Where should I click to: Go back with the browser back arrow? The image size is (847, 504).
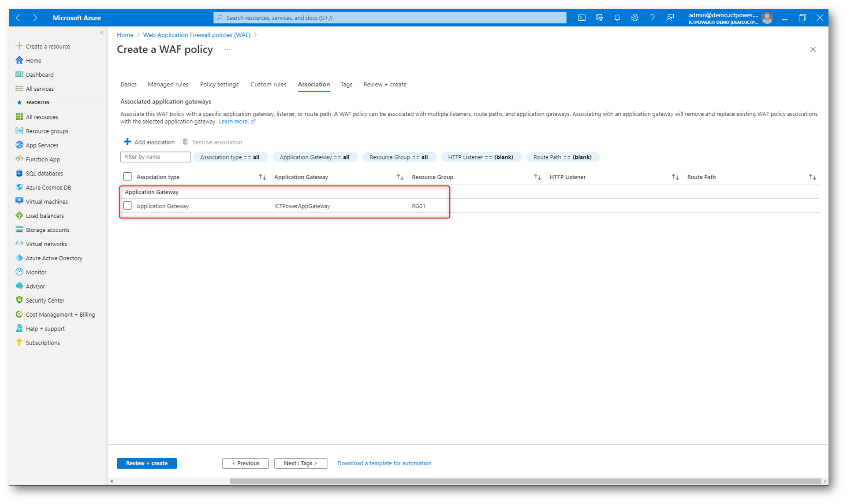point(18,18)
